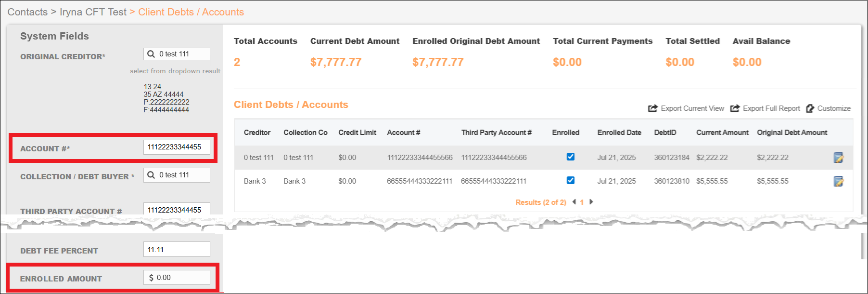Click Bank 3 in the Creditor column

(255, 181)
